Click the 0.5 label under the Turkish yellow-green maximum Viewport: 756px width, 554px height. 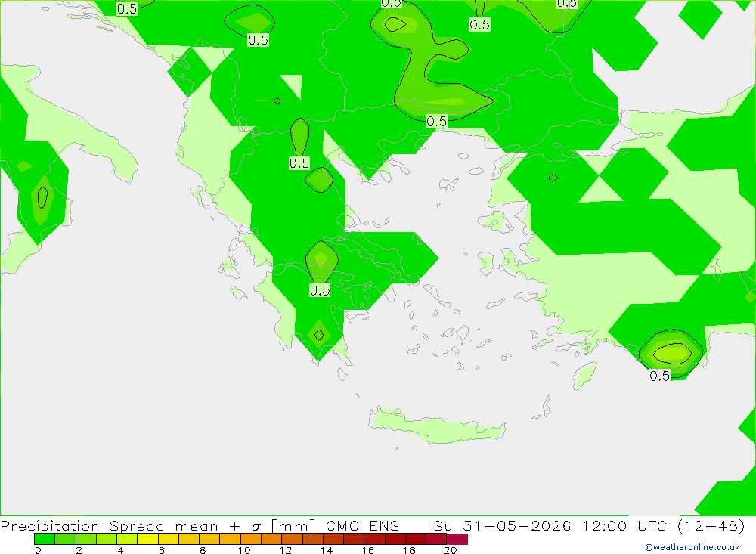(659, 376)
